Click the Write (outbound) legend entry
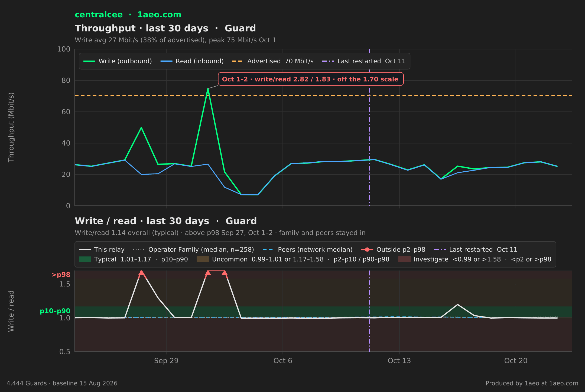585x392 pixels. [x=118, y=61]
